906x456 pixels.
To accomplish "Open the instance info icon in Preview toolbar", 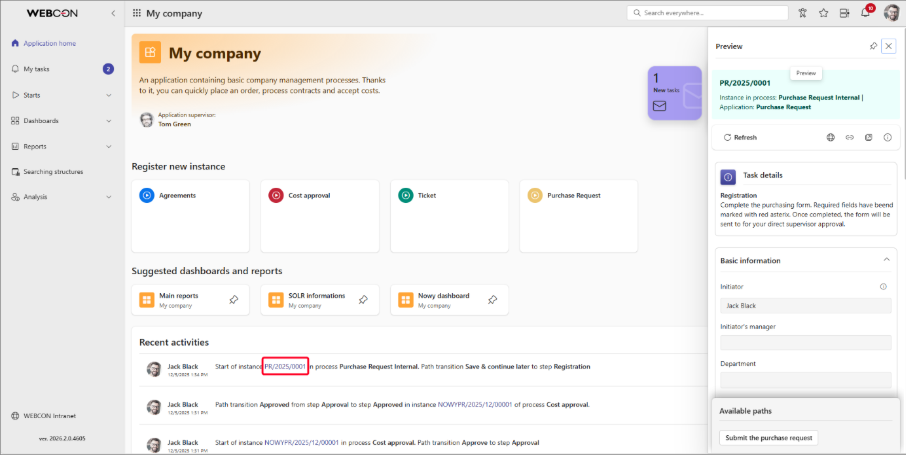I will 887,137.
